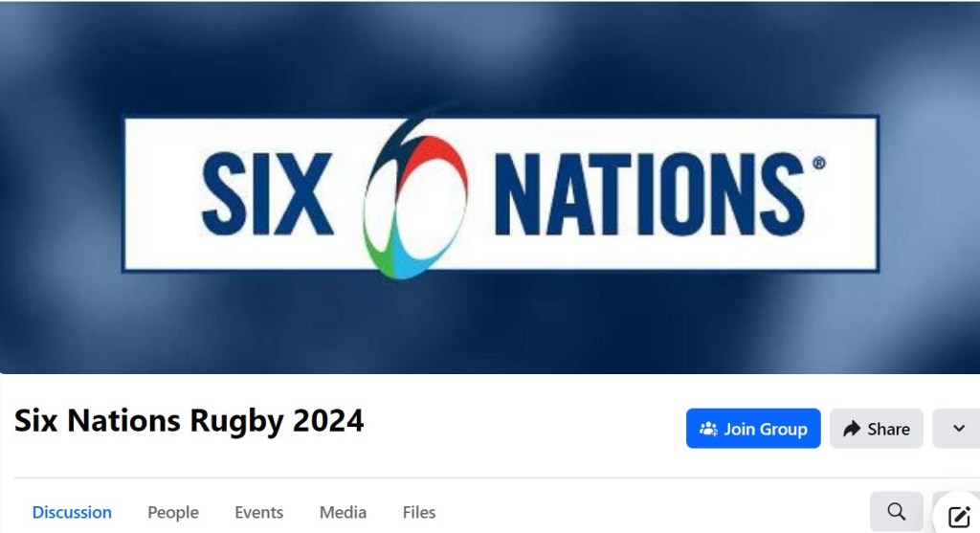Open the Six Nations cover photo
Image resolution: width=980 pixels, height=533 pixels.
tap(490, 188)
